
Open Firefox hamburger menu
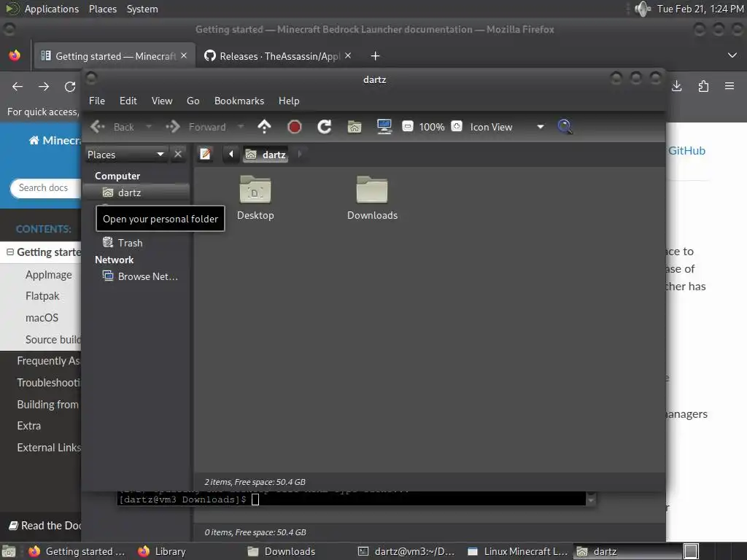coord(729,86)
